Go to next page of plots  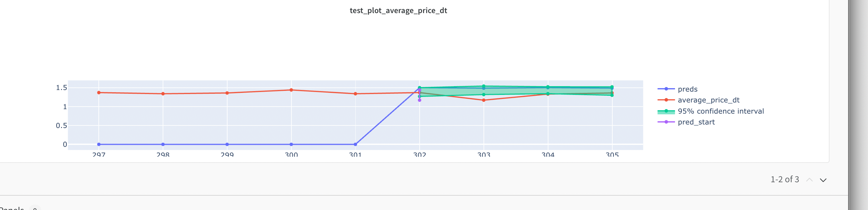pos(823,180)
